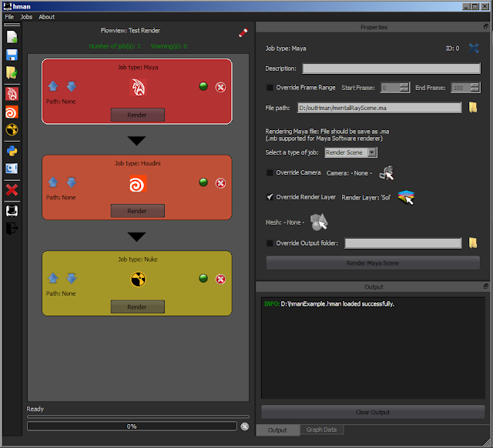This screenshot has width=493, height=448.
Task: Pick a camera with the camera icon
Action: point(387,172)
